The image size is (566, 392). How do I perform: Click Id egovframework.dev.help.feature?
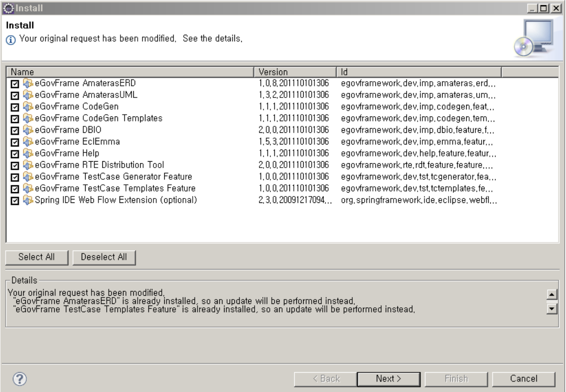418,153
